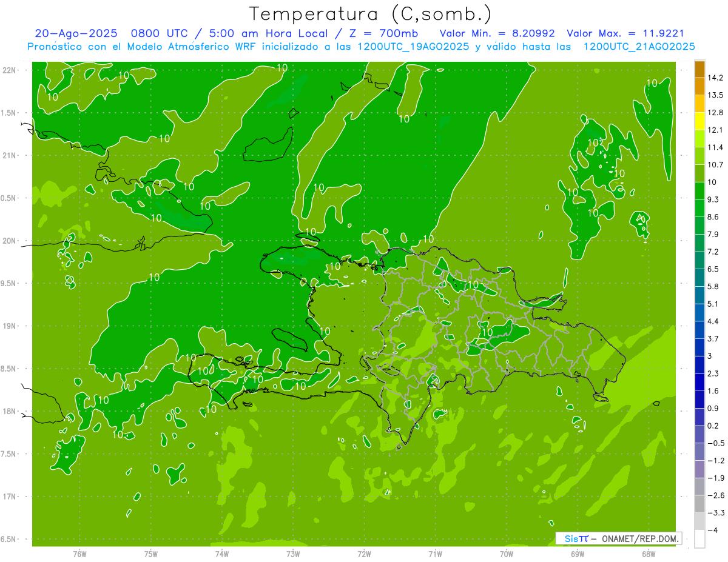Viewport: 728px width, 562px height.
Task: Click 'Valor Min. = 8.20992' text
Action: [497, 34]
